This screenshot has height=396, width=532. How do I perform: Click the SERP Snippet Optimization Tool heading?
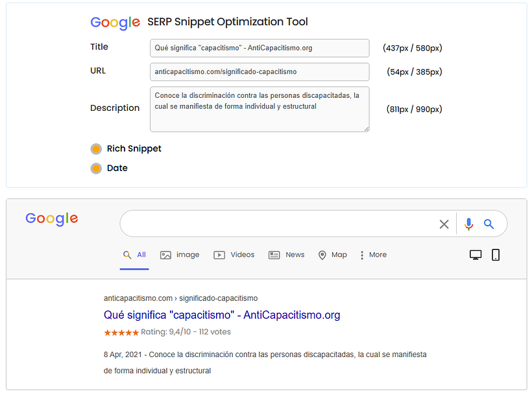tap(228, 22)
